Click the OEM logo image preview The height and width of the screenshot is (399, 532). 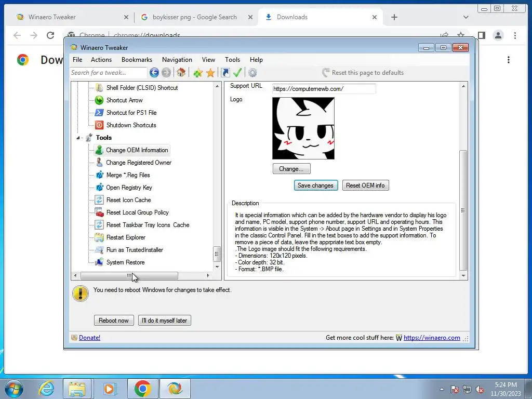[x=303, y=128]
